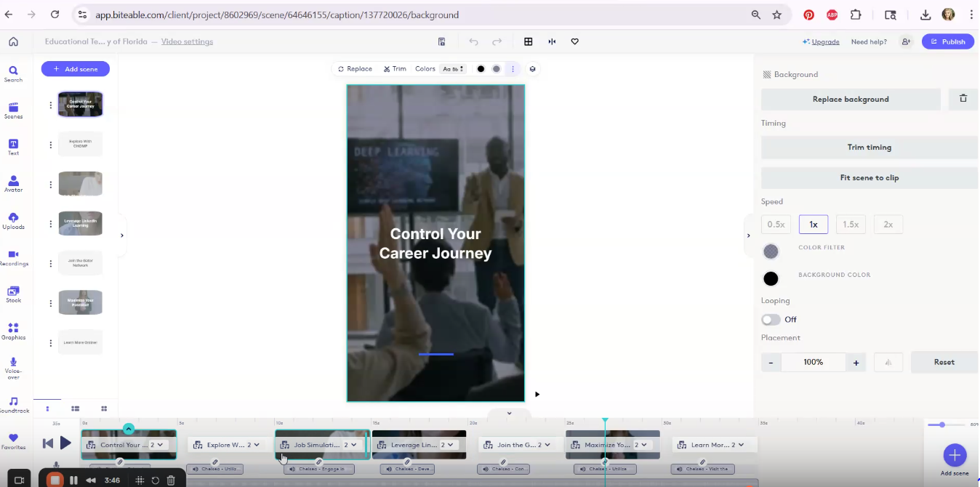Open the Avatar panel
Screen dimensions: 980x487
(14, 182)
